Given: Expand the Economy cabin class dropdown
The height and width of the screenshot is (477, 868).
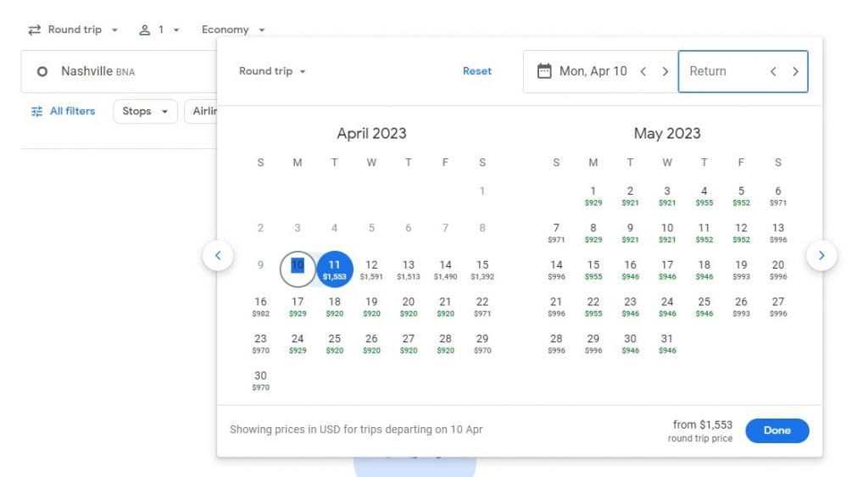Looking at the screenshot, I should [233, 30].
